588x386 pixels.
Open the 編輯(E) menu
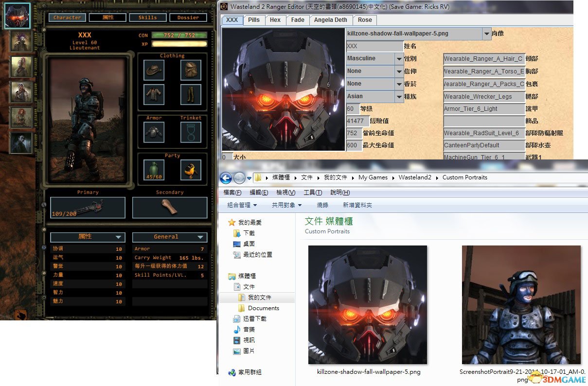click(x=259, y=193)
